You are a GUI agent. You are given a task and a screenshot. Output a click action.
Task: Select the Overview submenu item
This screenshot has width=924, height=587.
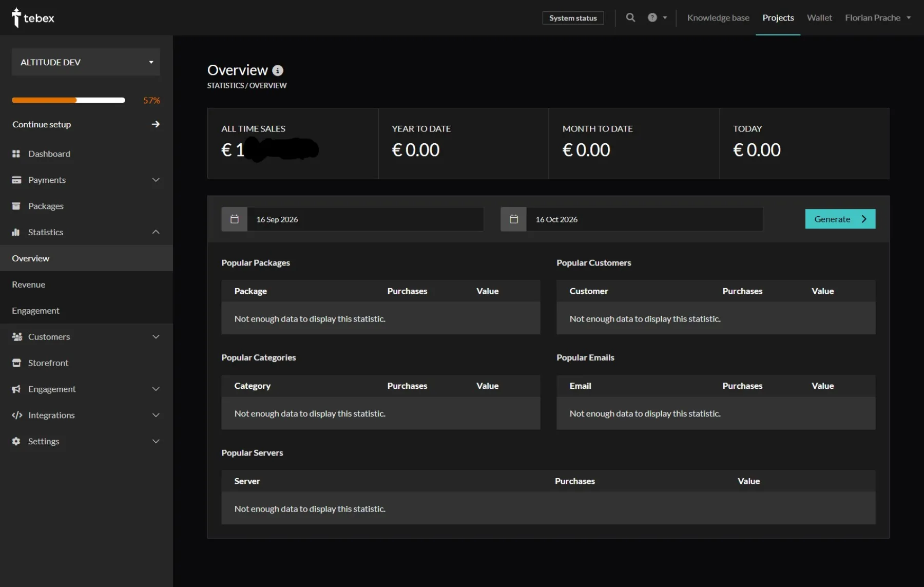point(86,258)
